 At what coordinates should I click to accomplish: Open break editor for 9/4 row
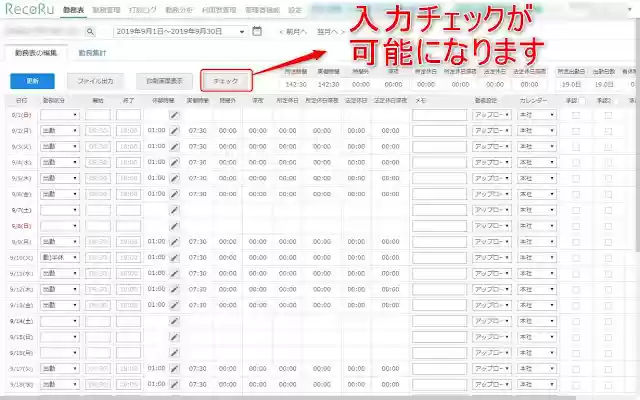(174, 162)
